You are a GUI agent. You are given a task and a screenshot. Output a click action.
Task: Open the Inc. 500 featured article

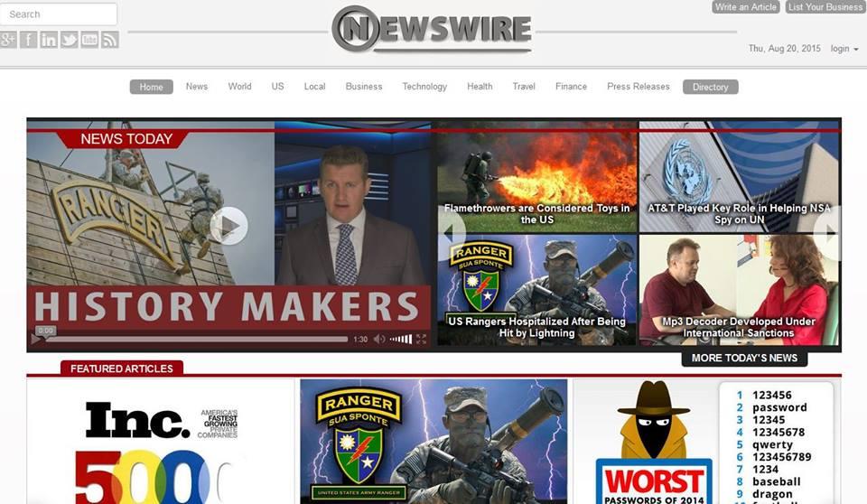161,442
